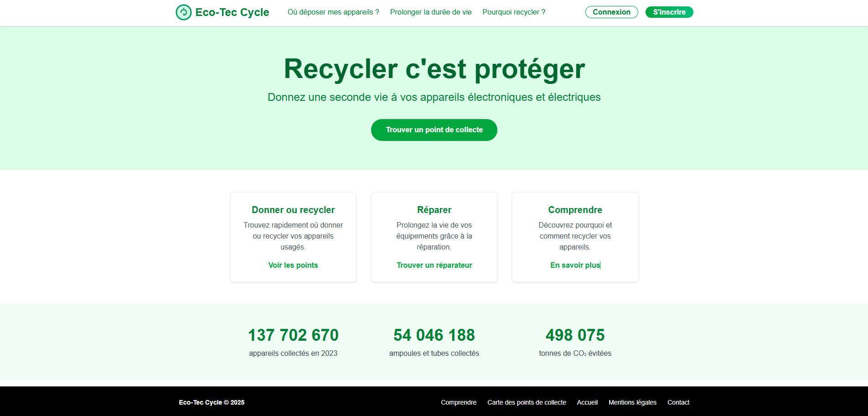Click the '137 702 670' statistic figure
This screenshot has height=416, width=868.
click(x=293, y=335)
